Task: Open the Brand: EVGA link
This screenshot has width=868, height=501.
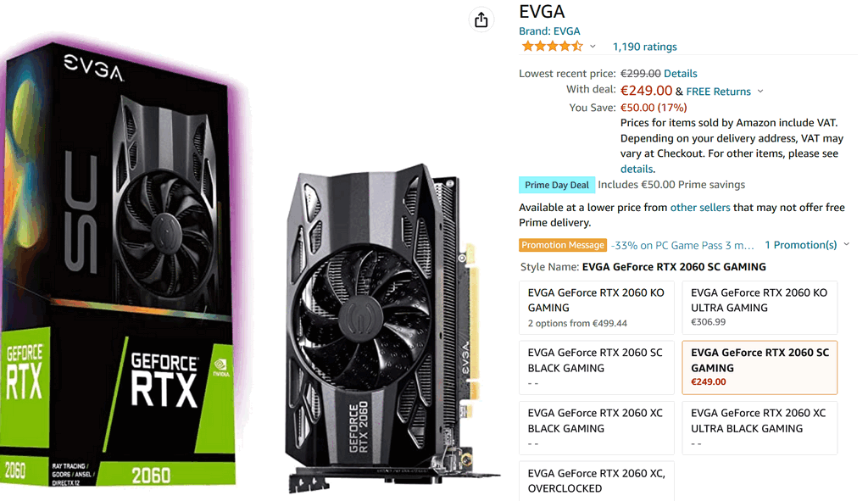Action: pos(549,31)
